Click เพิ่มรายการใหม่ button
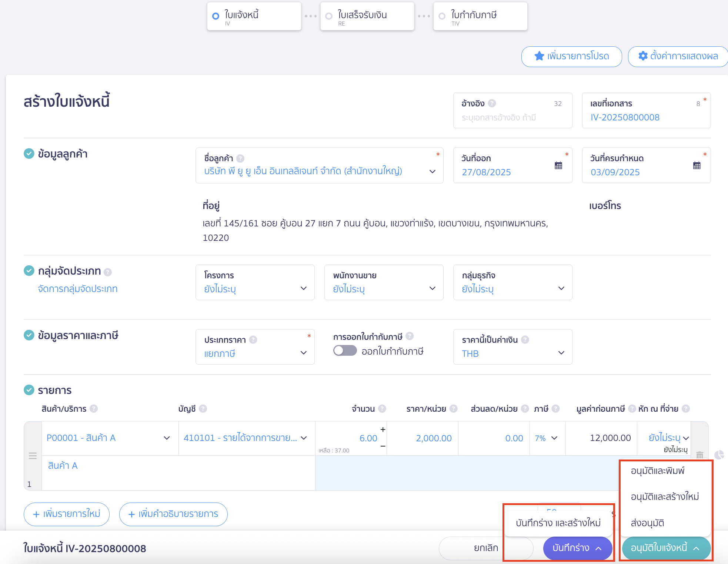This screenshot has height=564, width=728. (x=67, y=514)
